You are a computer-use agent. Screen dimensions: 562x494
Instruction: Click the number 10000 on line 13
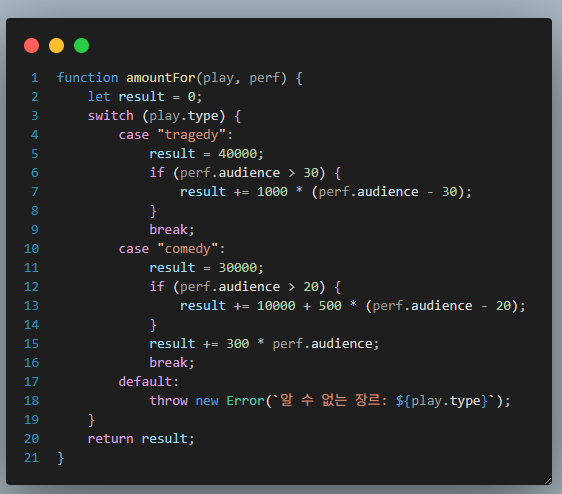(x=276, y=306)
